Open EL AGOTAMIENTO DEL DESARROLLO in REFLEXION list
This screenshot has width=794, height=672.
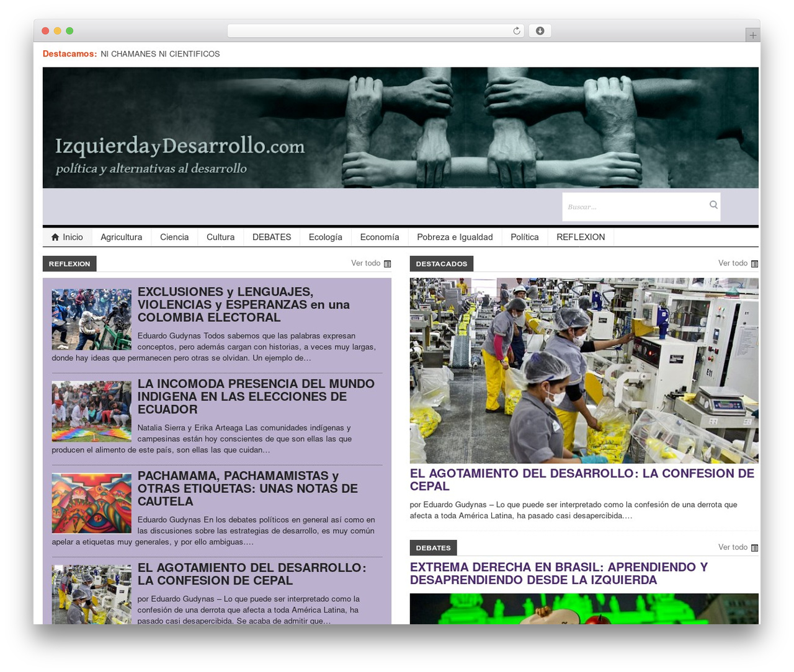(x=252, y=574)
